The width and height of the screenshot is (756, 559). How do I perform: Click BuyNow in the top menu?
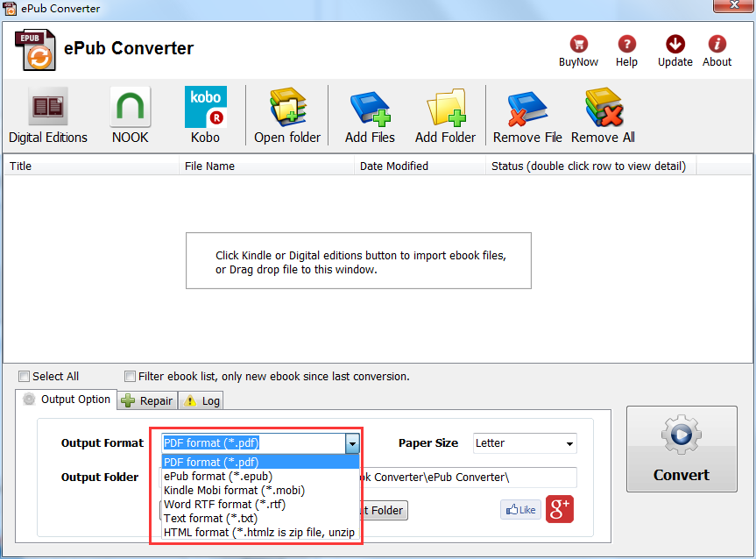(x=578, y=50)
